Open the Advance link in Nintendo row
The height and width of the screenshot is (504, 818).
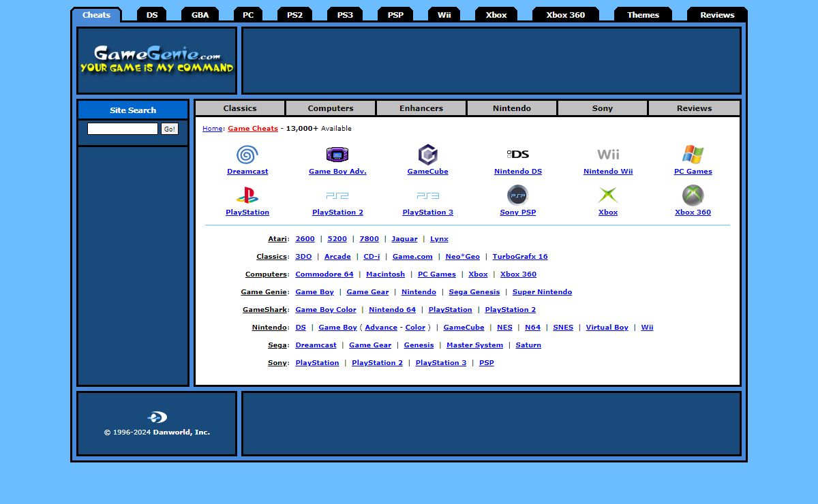(381, 328)
